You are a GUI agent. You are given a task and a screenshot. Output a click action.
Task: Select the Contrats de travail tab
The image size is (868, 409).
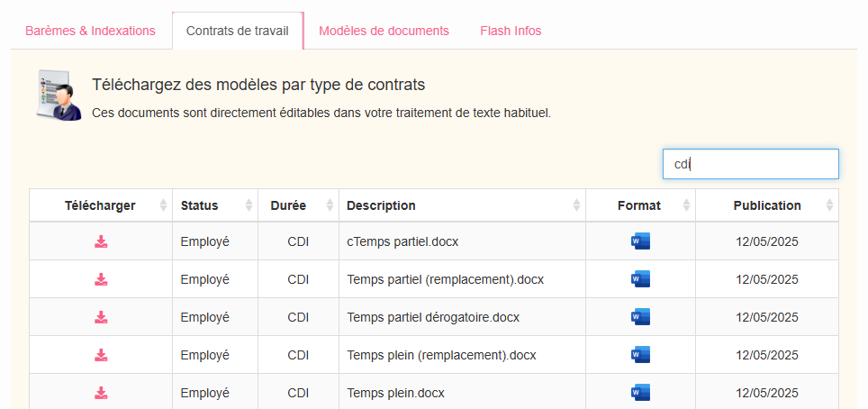[238, 31]
